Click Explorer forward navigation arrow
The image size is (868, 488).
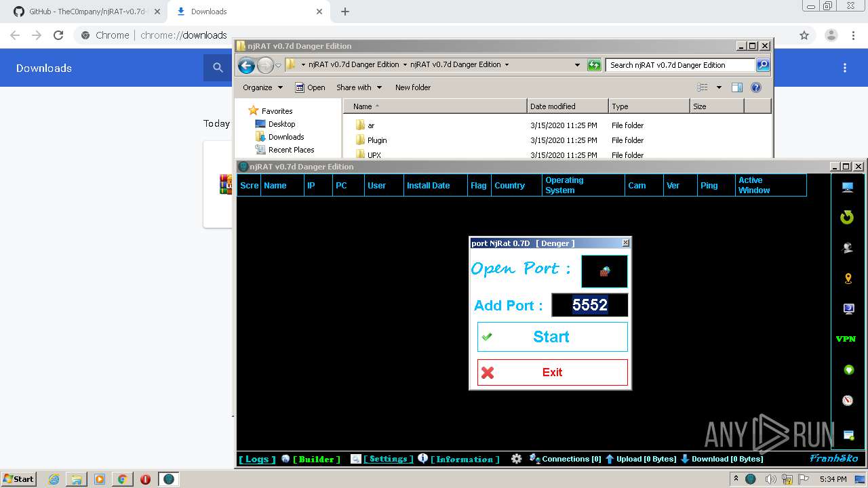pos(265,65)
